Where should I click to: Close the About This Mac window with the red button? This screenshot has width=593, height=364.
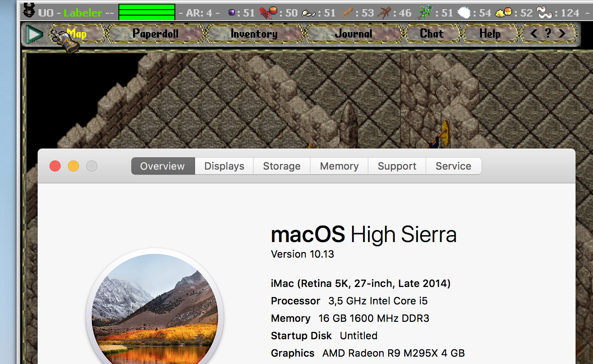(55, 166)
